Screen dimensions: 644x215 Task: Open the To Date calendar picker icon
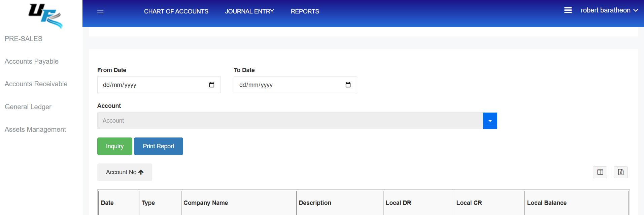point(348,85)
